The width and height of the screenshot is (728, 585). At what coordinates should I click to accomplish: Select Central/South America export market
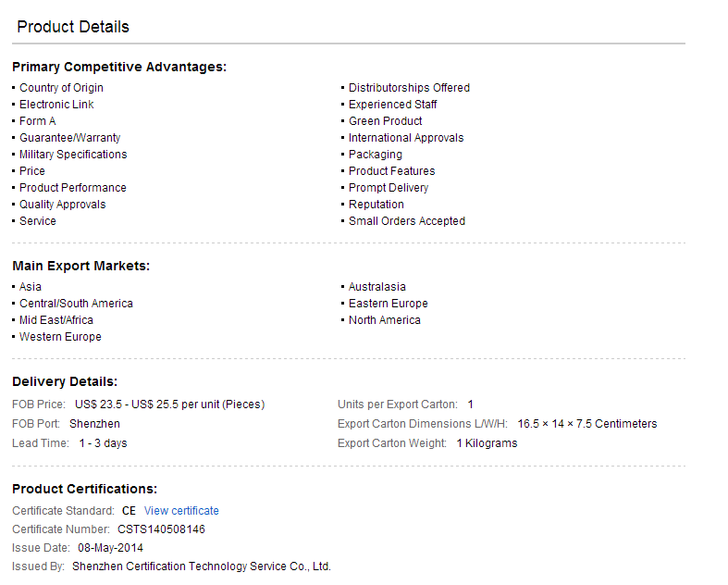(x=76, y=304)
